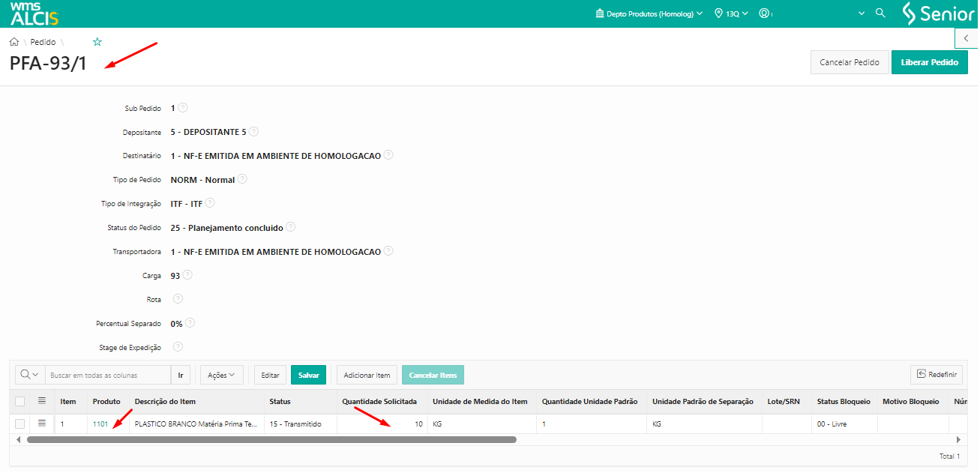Open the search magnifier in top bar
980x473 pixels.
(x=881, y=13)
